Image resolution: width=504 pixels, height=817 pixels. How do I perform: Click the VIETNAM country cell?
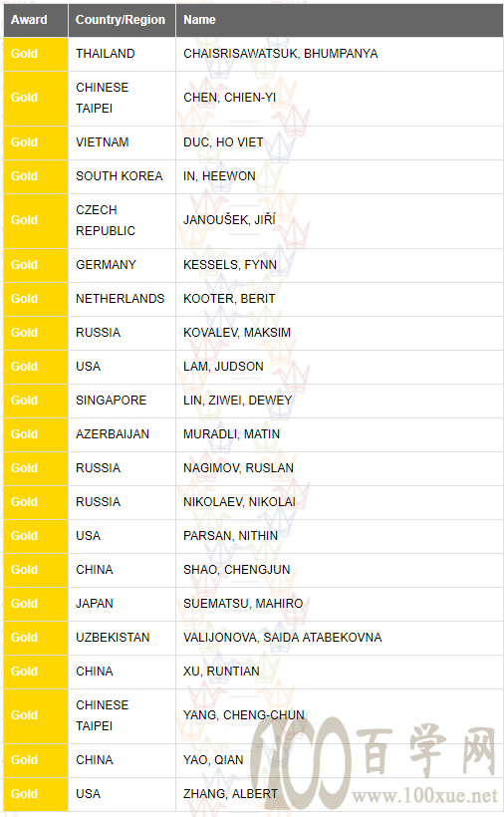point(122,142)
